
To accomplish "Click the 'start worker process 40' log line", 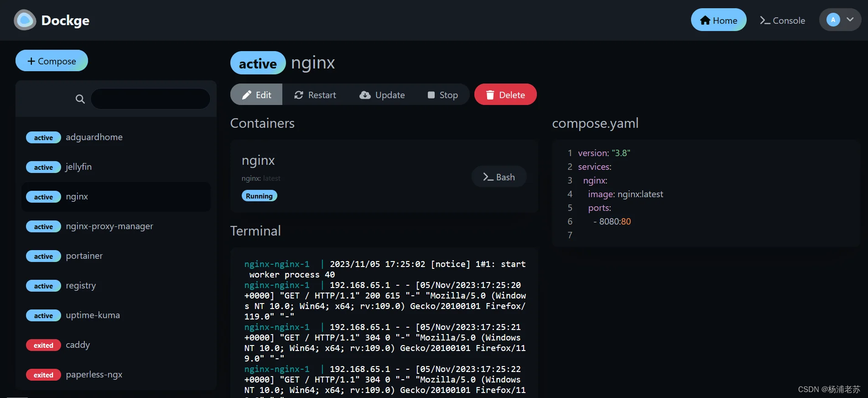I will [x=385, y=269].
